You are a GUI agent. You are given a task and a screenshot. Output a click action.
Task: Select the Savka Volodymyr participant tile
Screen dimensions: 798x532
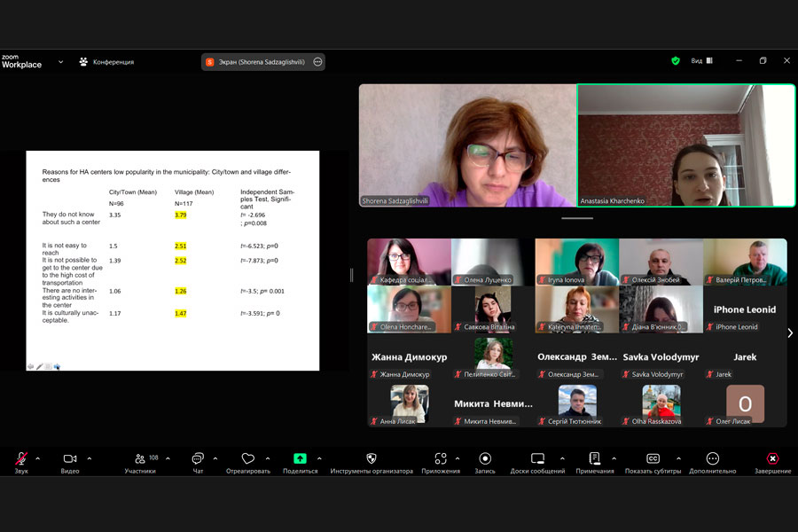[x=661, y=356]
